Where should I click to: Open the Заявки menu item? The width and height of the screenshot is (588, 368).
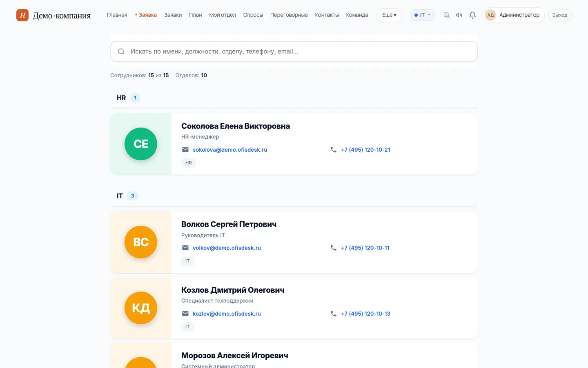173,15
